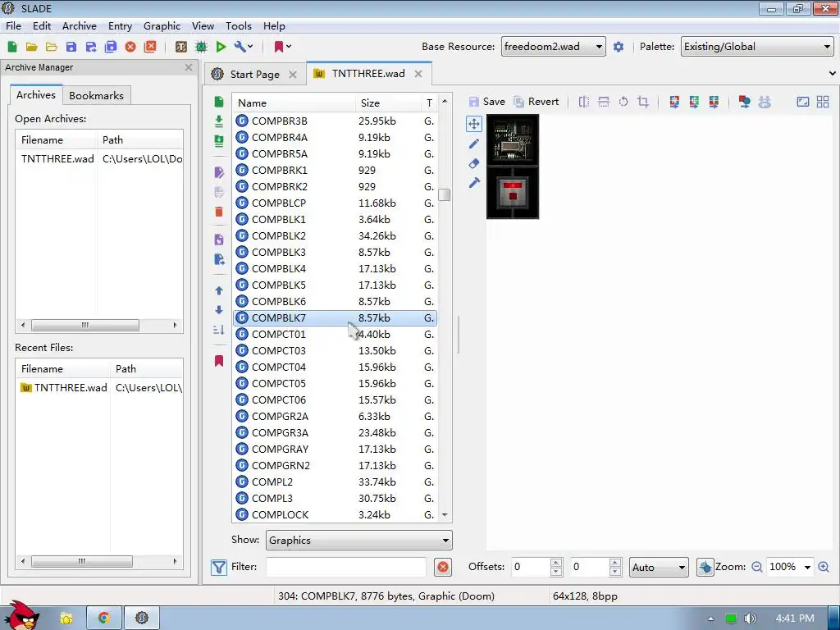The height and width of the screenshot is (630, 840).
Task: Open the Map Editor icon
Action: coord(201,47)
